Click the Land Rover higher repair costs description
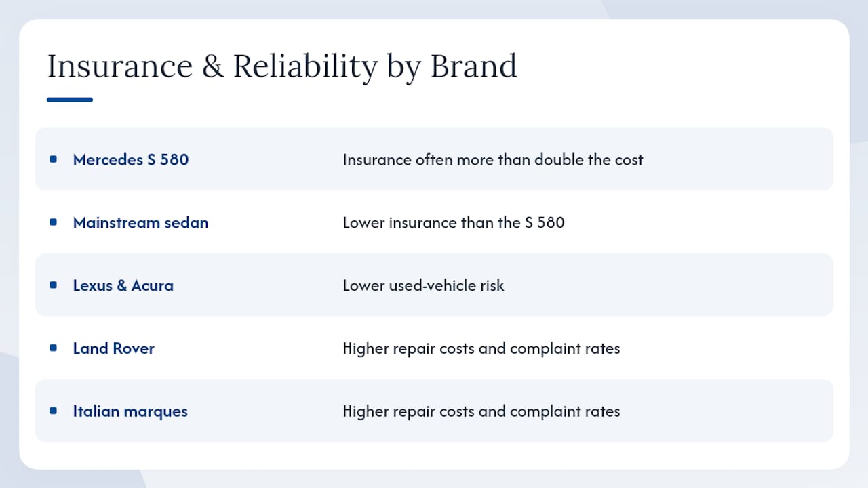The image size is (868, 488). point(481,348)
